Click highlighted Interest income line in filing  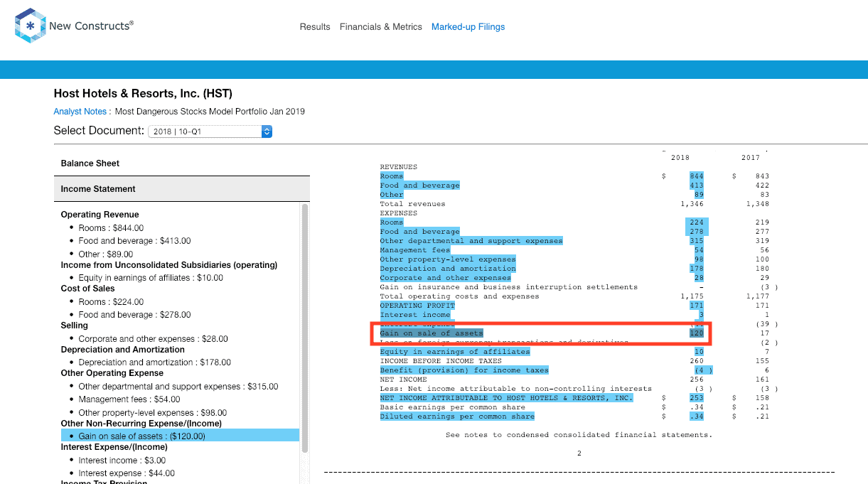click(415, 315)
